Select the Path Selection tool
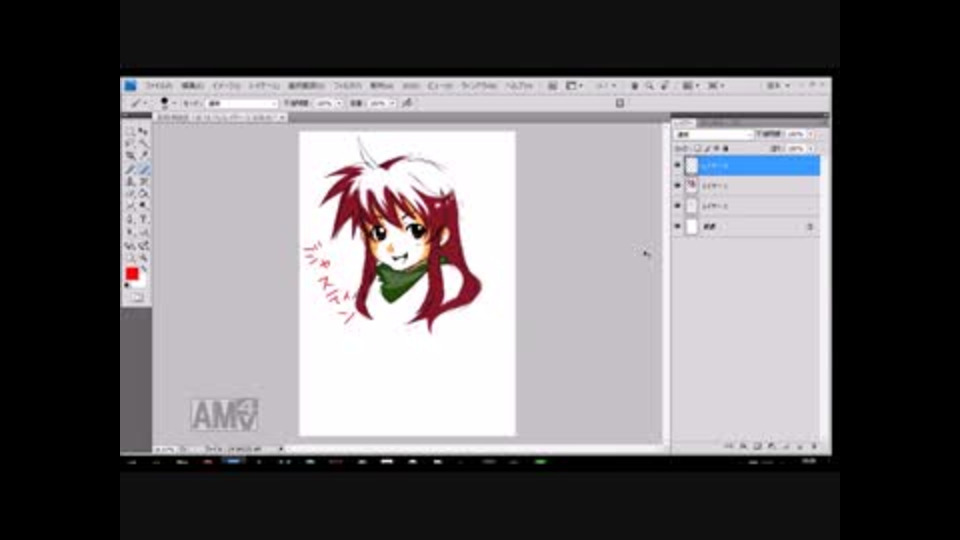Image resolution: width=960 pixels, height=540 pixels. pos(130,232)
